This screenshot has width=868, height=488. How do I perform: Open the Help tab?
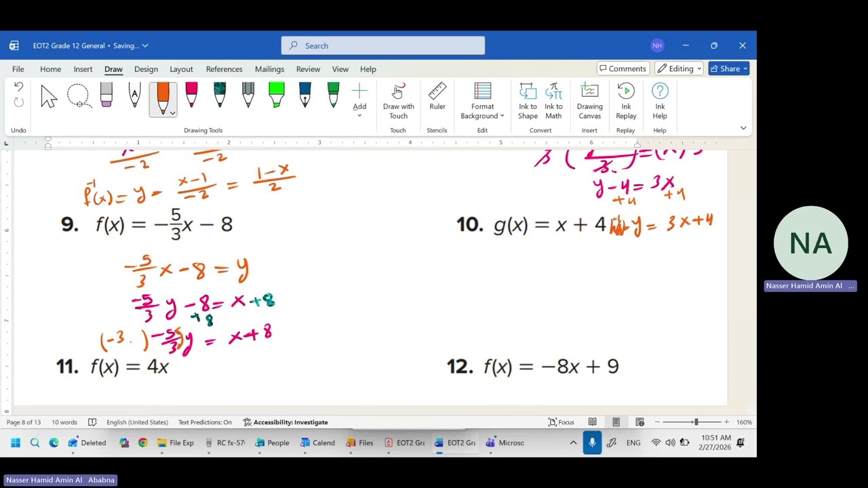[x=368, y=69]
